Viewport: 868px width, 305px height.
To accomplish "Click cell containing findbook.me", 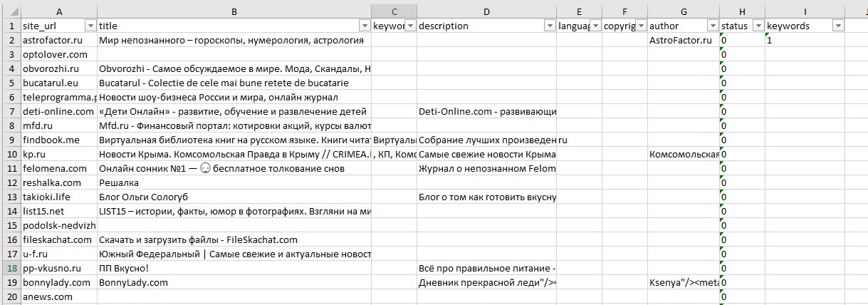I will click(59, 140).
